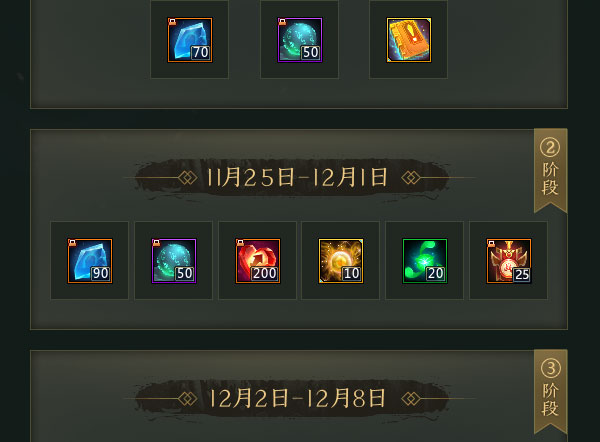Image resolution: width=600 pixels, height=442 pixels.
Task: Open the golden book reward icon
Action: (409, 40)
